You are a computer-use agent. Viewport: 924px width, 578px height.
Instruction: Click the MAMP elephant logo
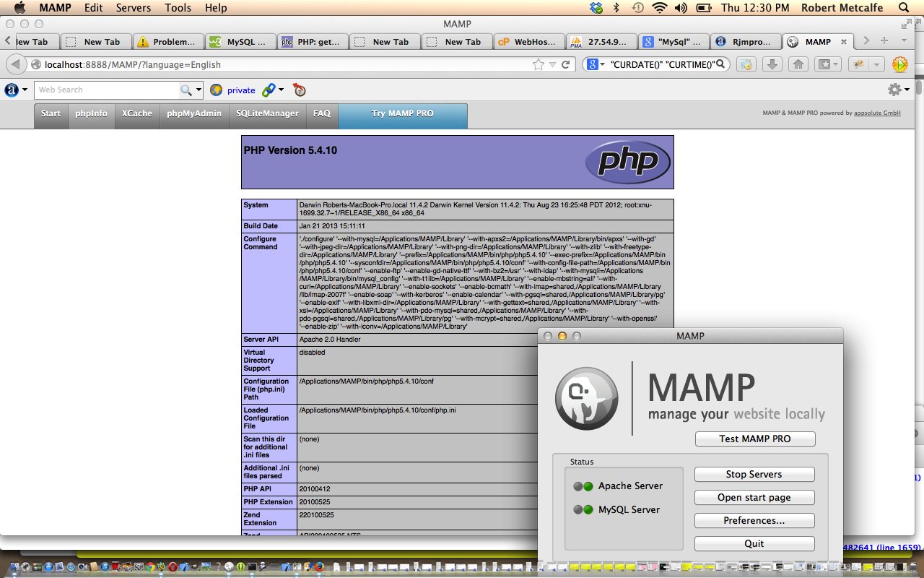click(x=587, y=398)
